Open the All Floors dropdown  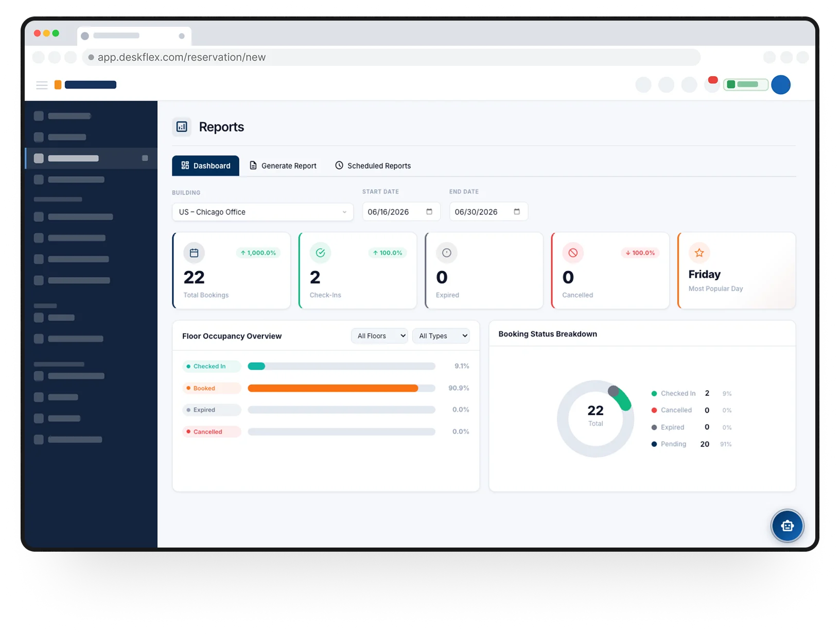point(379,336)
